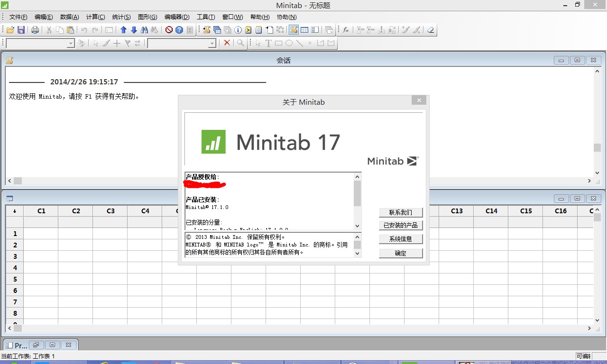607x364 pixels.
Task: Select the Ellipse drawing tool
Action: click(x=289, y=43)
